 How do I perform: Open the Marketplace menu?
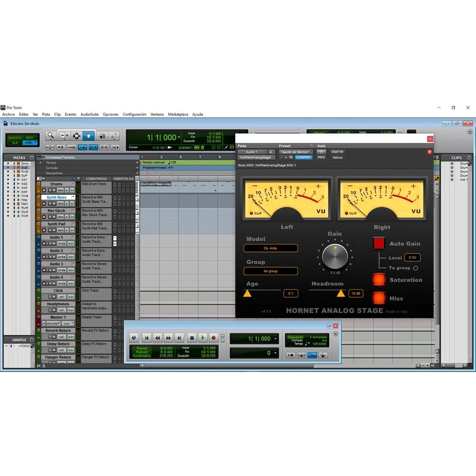(178, 114)
